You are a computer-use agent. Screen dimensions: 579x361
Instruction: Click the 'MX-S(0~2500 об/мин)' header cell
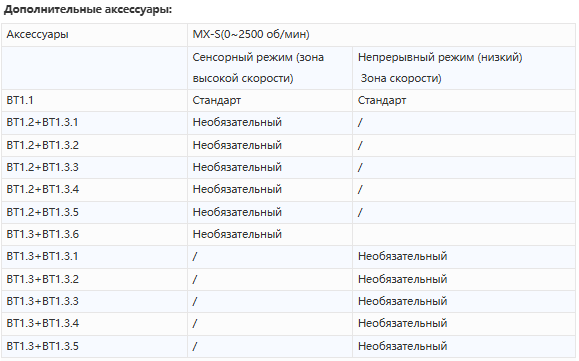[381, 35]
